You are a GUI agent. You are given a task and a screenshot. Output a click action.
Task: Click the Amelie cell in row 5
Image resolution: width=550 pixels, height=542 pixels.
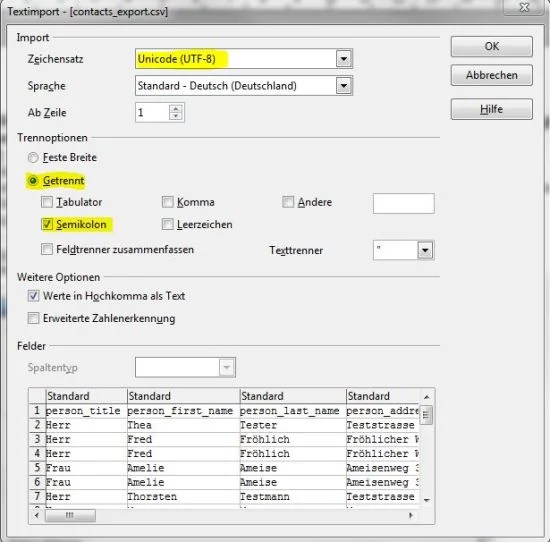183,468
